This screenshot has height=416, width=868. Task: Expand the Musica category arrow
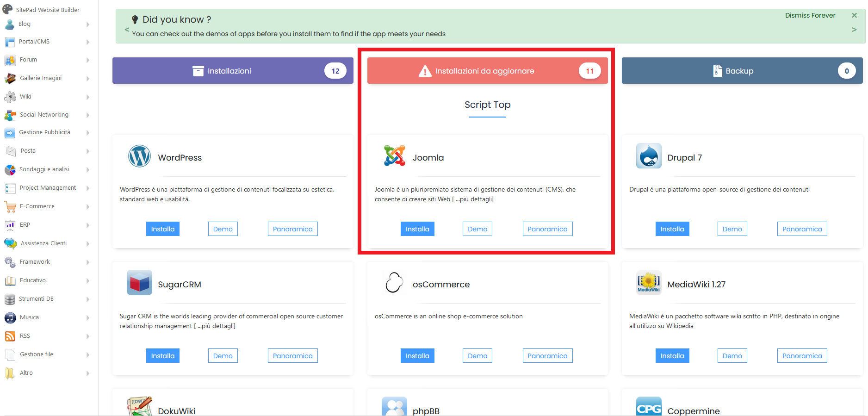pos(88,318)
